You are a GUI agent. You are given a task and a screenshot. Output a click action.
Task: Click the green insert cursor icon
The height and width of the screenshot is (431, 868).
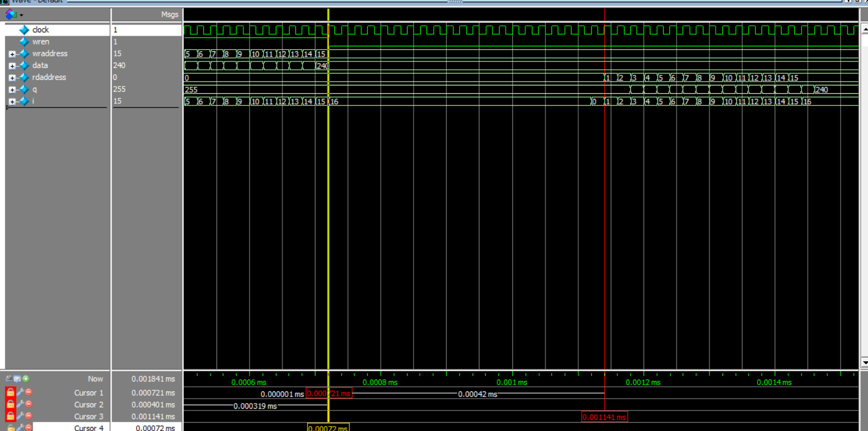[x=26, y=379]
